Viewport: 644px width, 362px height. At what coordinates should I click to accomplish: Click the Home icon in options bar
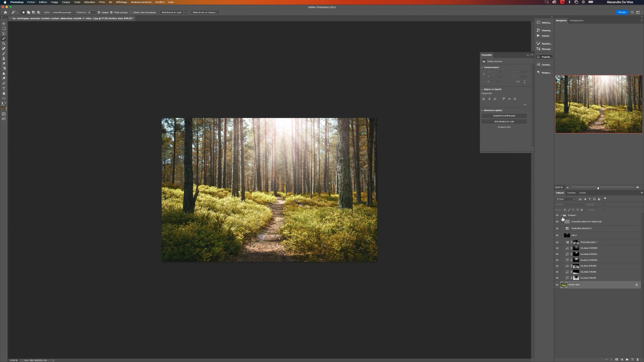[5, 12]
